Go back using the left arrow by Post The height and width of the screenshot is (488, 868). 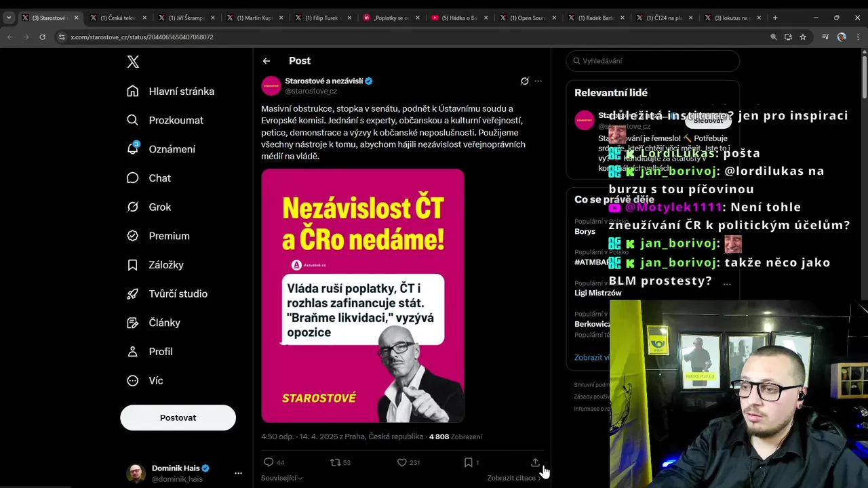(267, 61)
